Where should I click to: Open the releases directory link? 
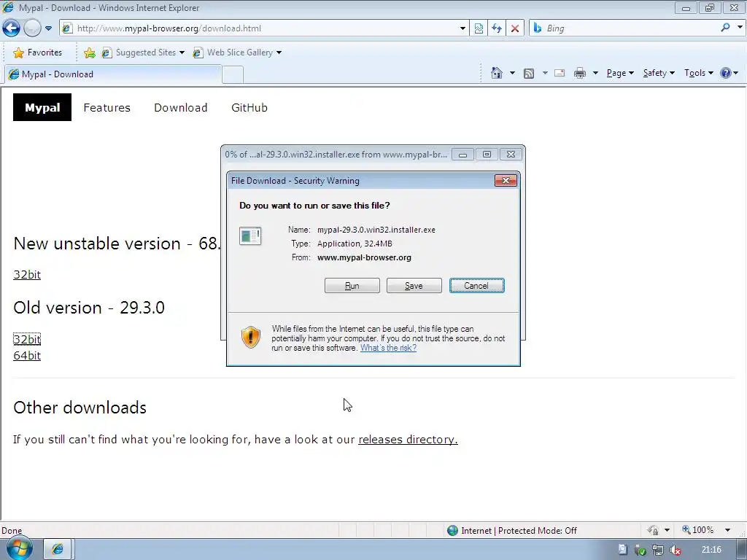[408, 440]
